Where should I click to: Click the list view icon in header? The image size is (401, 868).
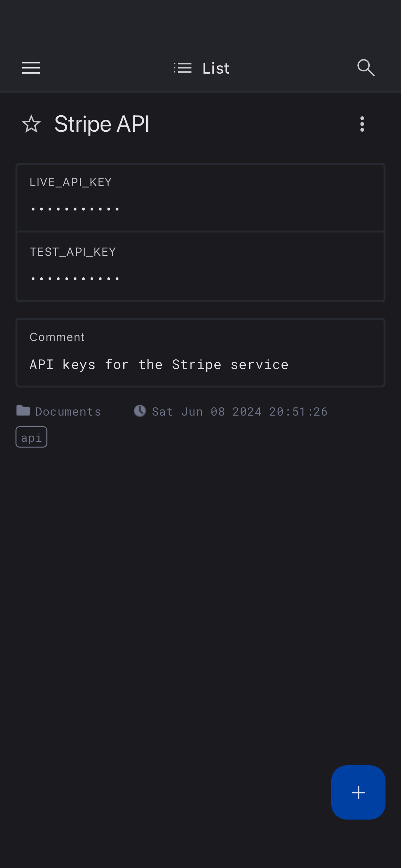pos(183,68)
